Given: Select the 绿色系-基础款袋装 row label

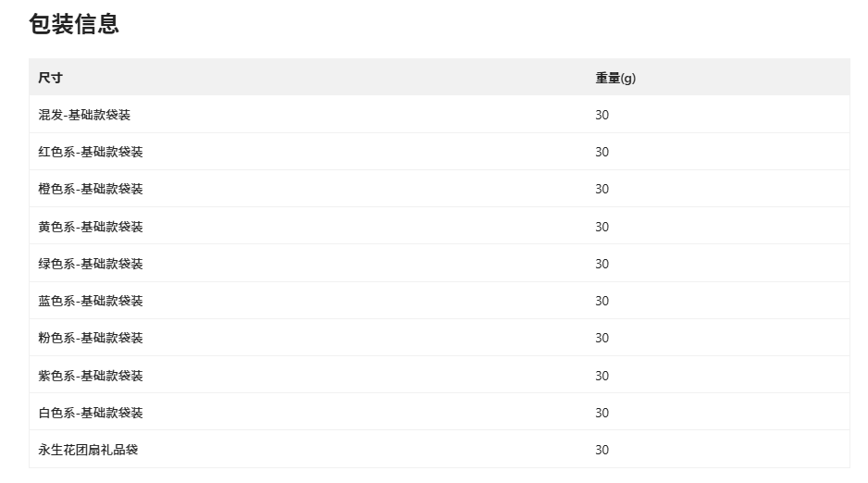Looking at the screenshot, I should (91, 264).
